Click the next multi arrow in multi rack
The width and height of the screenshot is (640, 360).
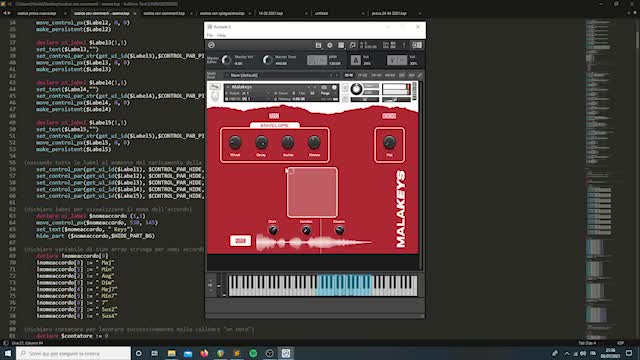[x=337, y=75]
